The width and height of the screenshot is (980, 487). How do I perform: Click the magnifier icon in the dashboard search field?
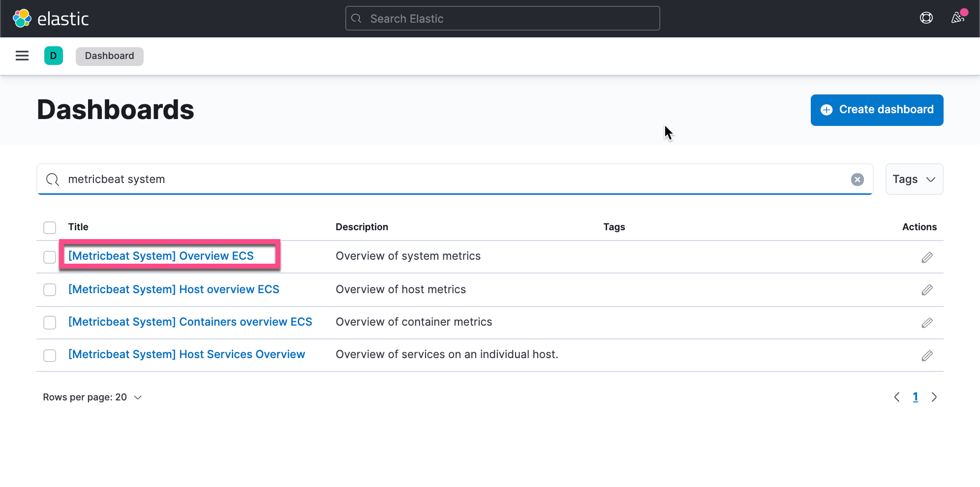click(x=53, y=180)
